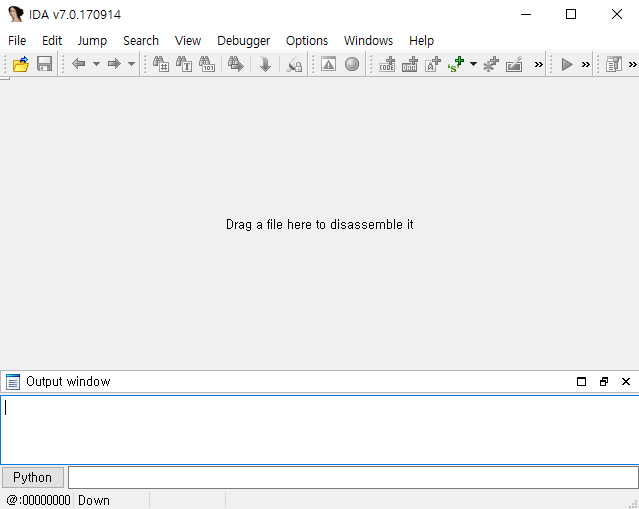Click the Output window title icon
Viewport: 639px width, 509px height.
13,381
